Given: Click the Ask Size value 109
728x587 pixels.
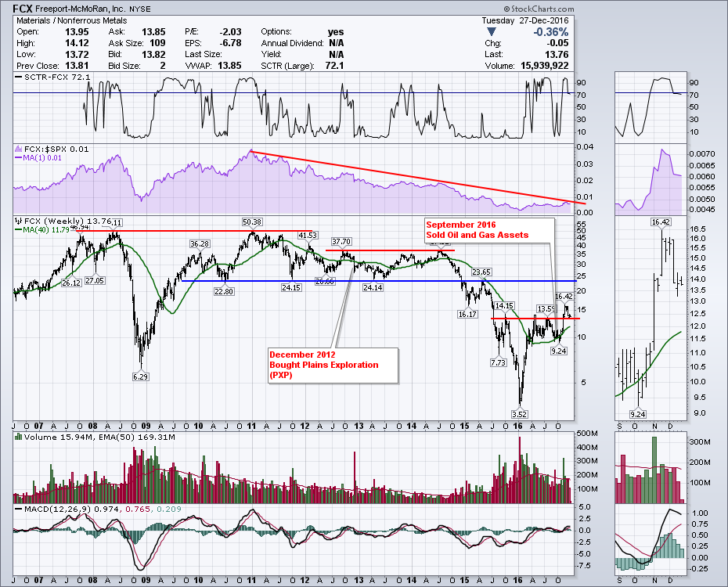Looking at the screenshot, I should 157,43.
